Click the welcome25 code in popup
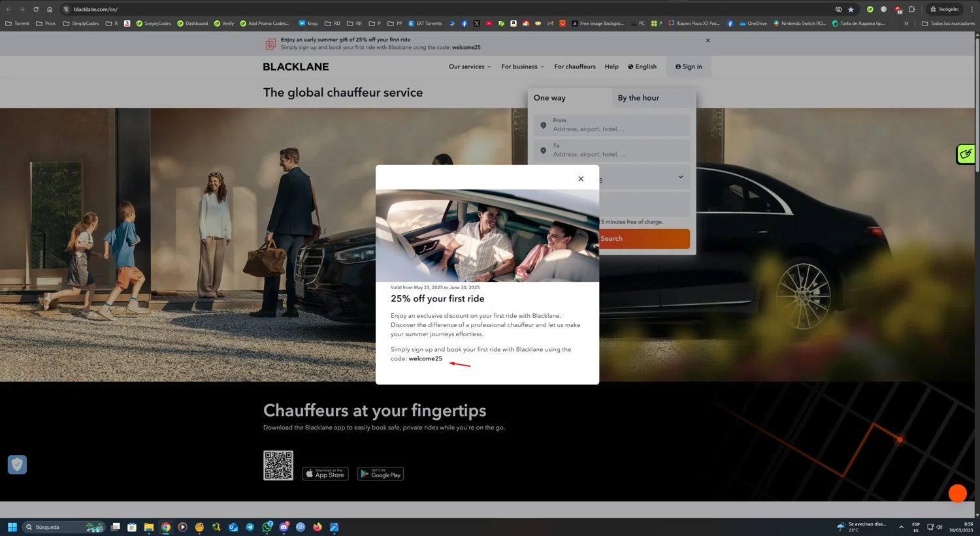Viewport: 980px width, 536px height. [425, 358]
